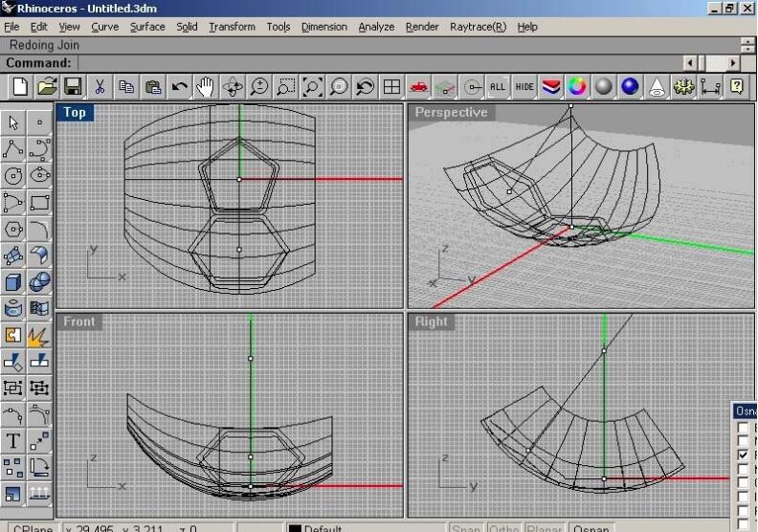
Task: Choose the Box solid tool
Action: (x=13, y=282)
